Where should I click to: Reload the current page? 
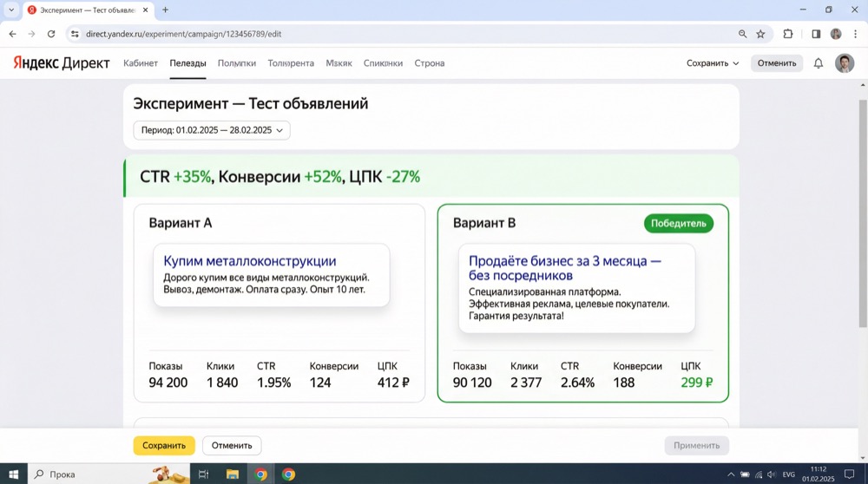click(51, 34)
